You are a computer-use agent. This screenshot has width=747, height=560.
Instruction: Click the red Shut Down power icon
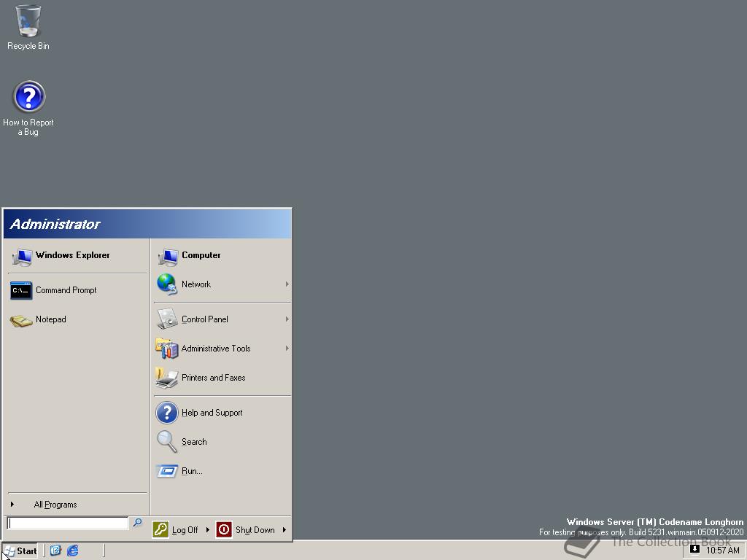click(224, 529)
